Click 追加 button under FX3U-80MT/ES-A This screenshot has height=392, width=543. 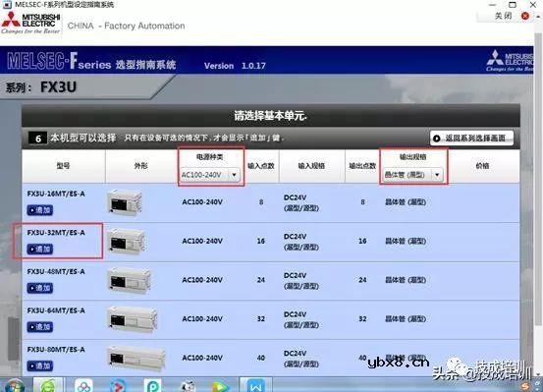pos(40,366)
